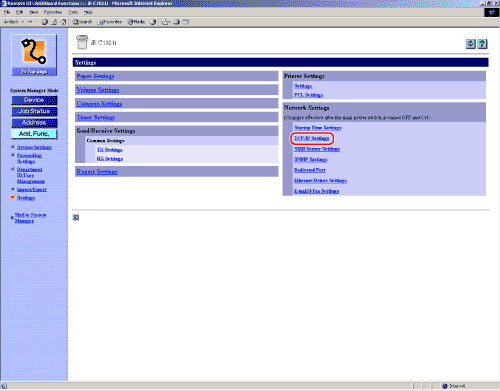This screenshot has height=391, width=500.
Task: Click the Print icon in toolbar
Action: [x=177, y=22]
